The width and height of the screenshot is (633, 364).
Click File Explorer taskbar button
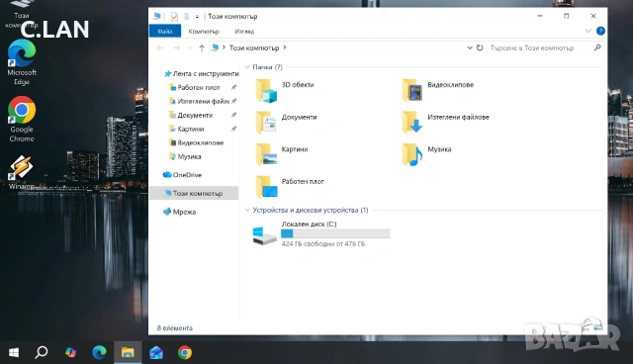pos(128,353)
